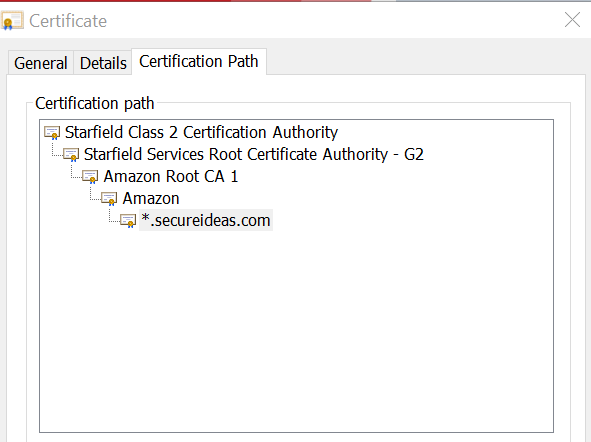The width and height of the screenshot is (591, 442).
Task: Click the Starfield Class 2 certificate icon
Action: [x=52, y=133]
